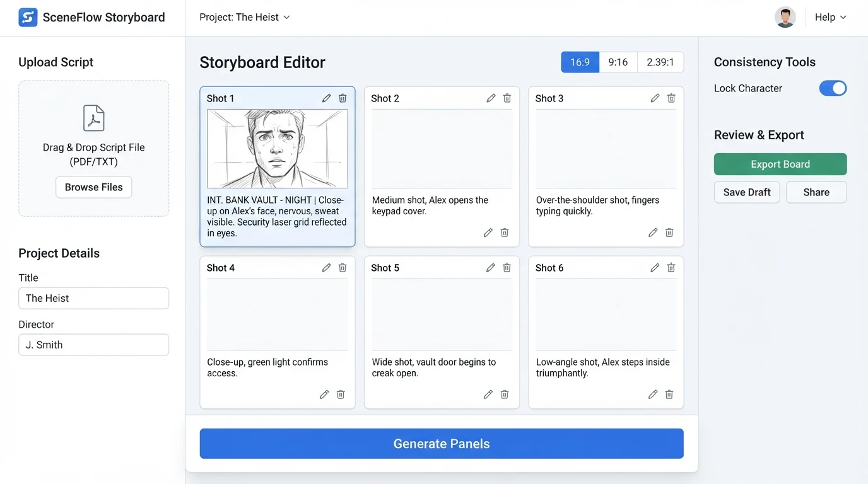Click the caption "Close-up, green light confirms access."
This screenshot has width=868, height=484.
[x=267, y=367]
